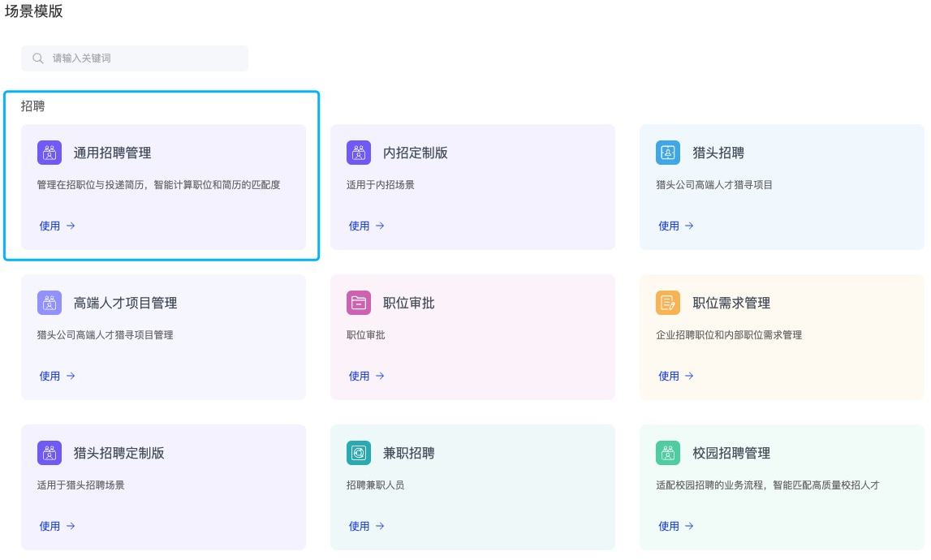Screen dimensions: 931x560
Task: Click the 猎头招聘定制版 icon
Action: 50,453
